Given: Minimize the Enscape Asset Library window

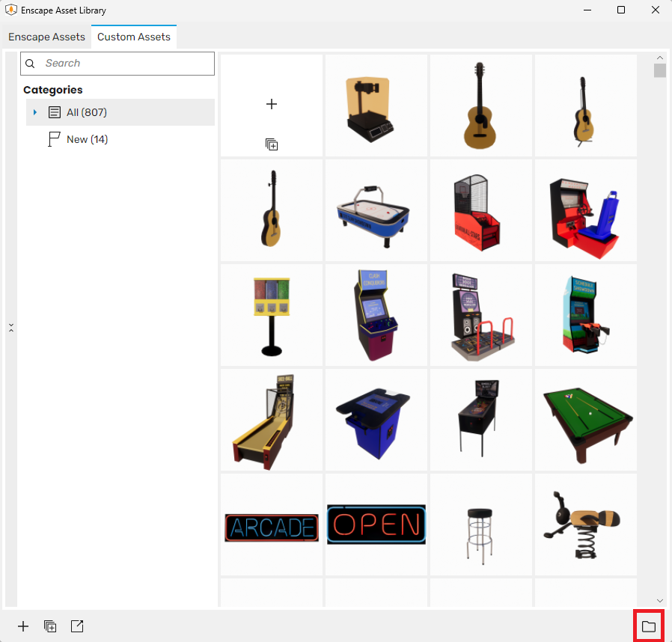Looking at the screenshot, I should pos(587,10).
